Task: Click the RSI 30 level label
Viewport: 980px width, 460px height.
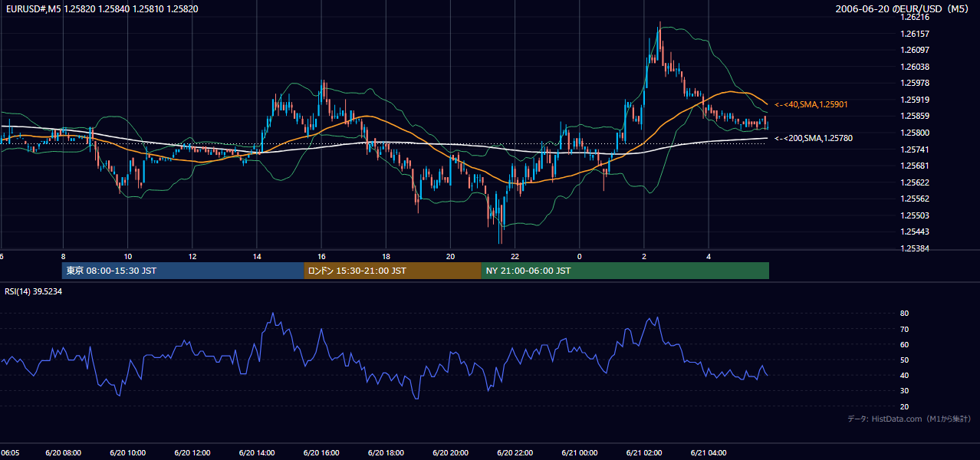Action: [905, 391]
